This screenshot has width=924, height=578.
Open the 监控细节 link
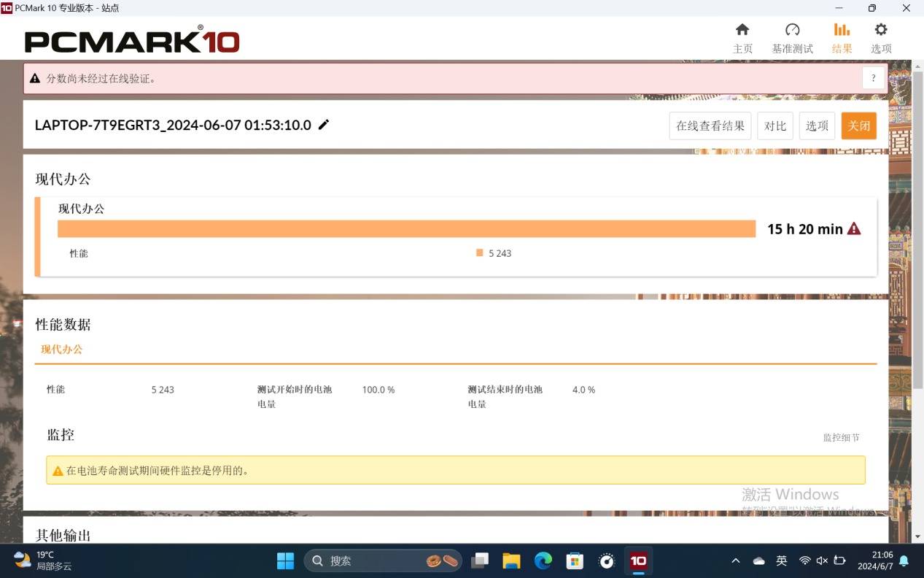(x=841, y=437)
